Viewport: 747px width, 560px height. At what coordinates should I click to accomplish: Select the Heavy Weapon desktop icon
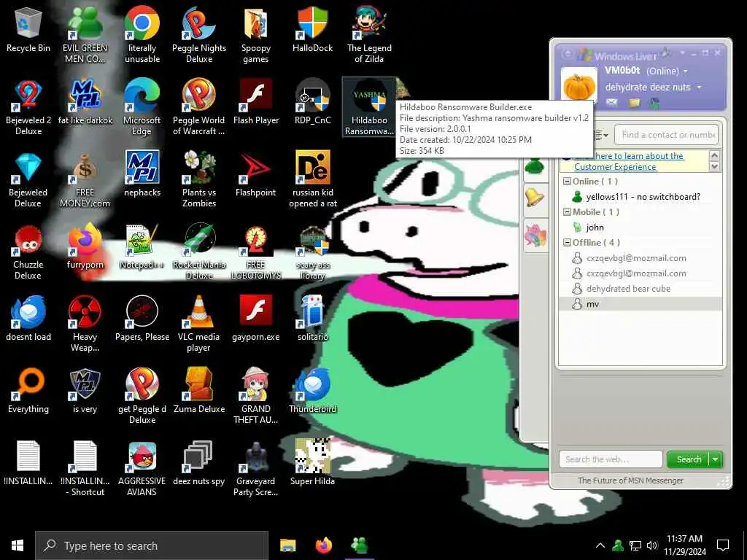click(85, 324)
